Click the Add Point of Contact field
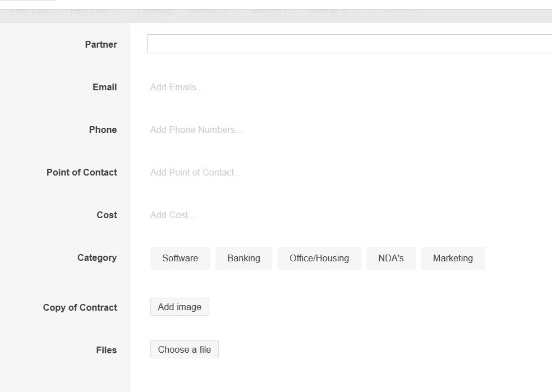 tap(195, 173)
